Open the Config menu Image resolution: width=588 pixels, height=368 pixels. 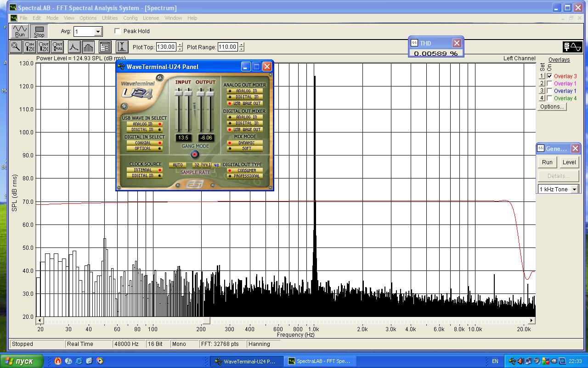tap(130, 18)
